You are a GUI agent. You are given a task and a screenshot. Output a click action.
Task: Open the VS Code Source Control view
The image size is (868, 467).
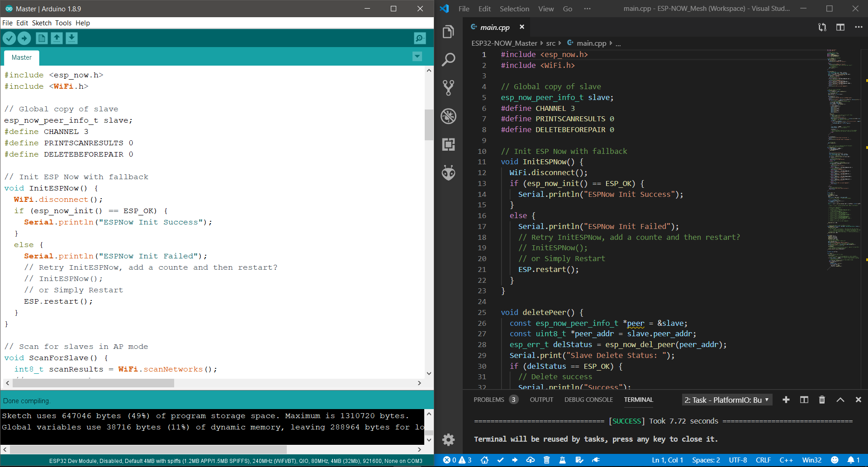[448, 88]
